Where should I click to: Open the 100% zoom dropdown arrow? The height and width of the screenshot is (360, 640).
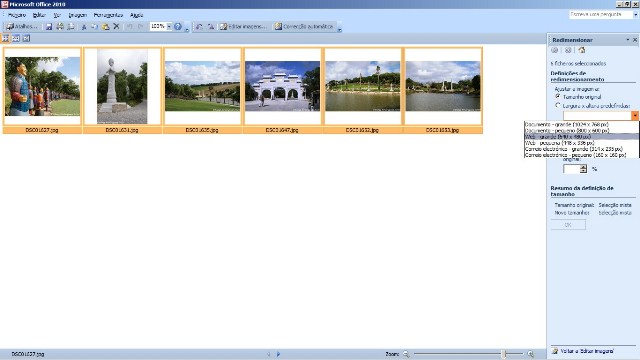(169, 27)
